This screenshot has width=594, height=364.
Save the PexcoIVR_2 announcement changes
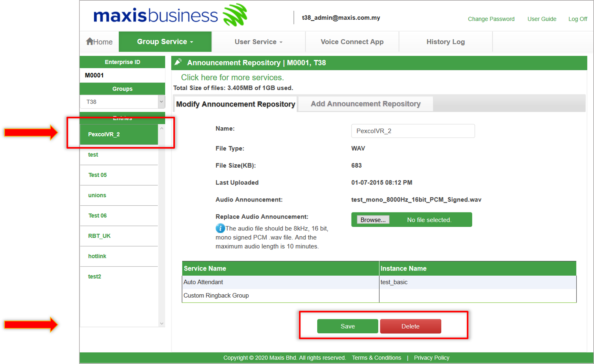(347, 326)
